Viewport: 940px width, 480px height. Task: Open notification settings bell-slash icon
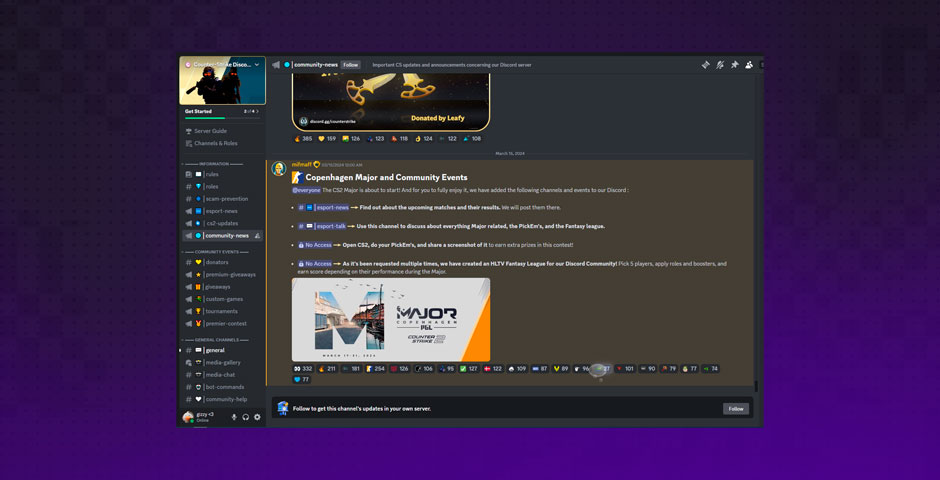720,65
